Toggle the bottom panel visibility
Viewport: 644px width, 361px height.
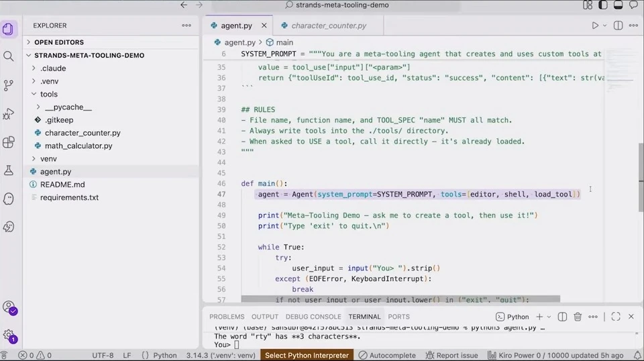click(x=618, y=5)
